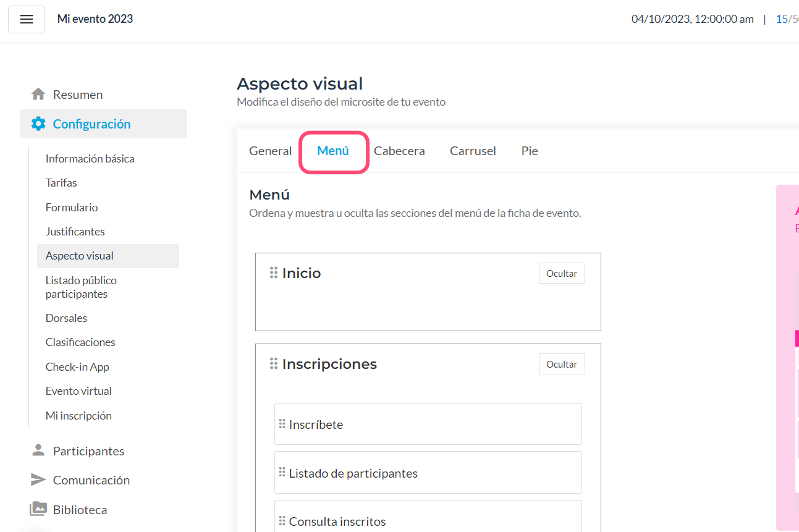Click the Inscríbete menu item row
The height and width of the screenshot is (532, 799).
pos(428,424)
